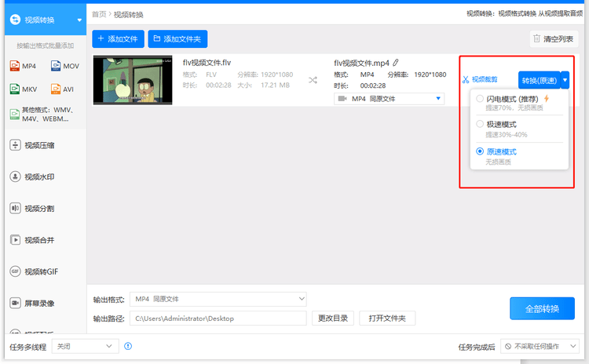Click the shuffle arrows conversion icon
The height and width of the screenshot is (364, 589).
pos(313,80)
